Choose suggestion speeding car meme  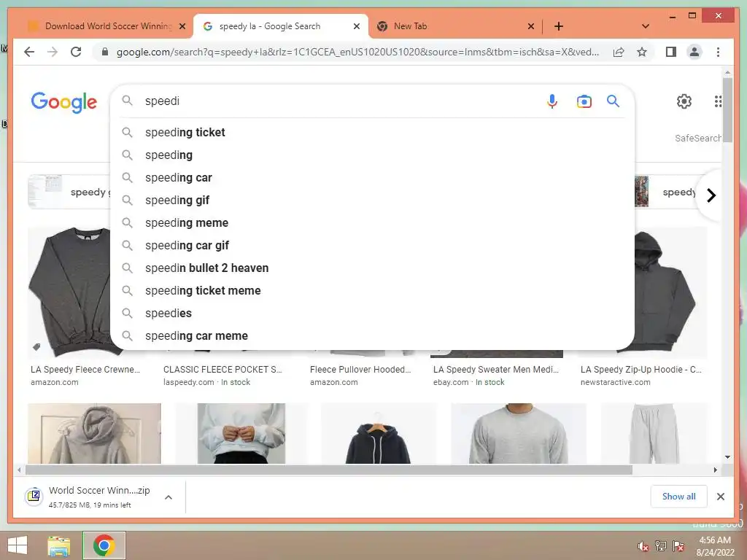click(372, 335)
